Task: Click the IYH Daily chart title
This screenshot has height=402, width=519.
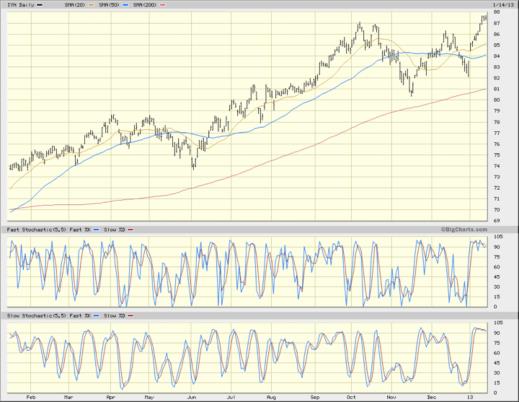Action: click(21, 5)
